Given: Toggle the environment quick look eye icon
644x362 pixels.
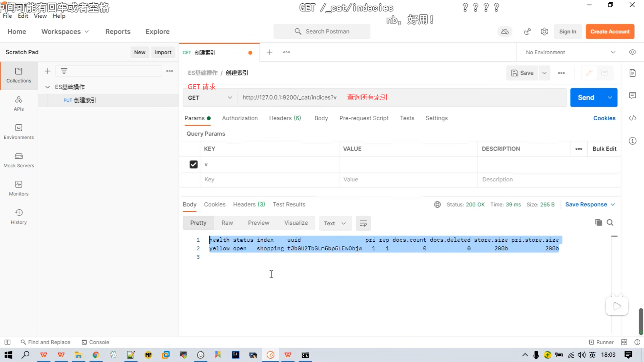Looking at the screenshot, I should pos(633,52).
